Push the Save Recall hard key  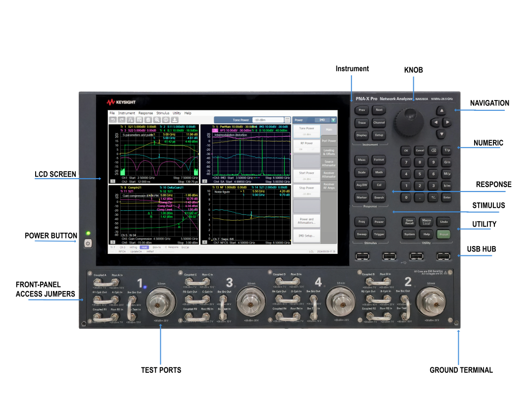tap(409, 222)
